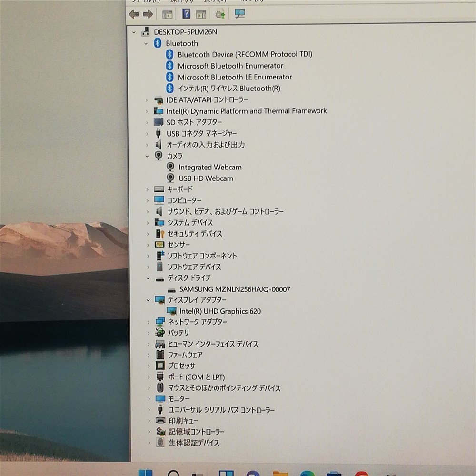Expand ユニバーサル シリアル バス コントローラー node
Viewport: 476px width, 476px height.
coord(149,410)
